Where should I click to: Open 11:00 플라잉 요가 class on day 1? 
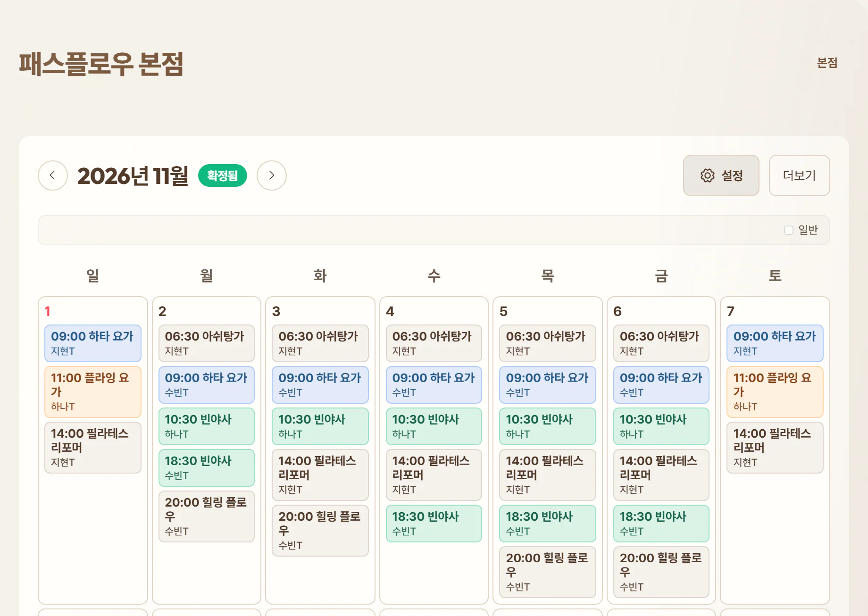[93, 392]
